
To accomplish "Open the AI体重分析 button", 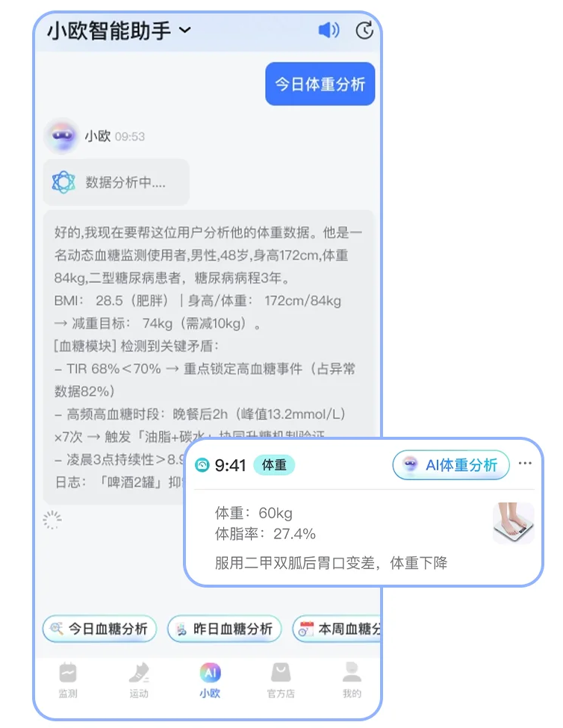I will (451, 464).
